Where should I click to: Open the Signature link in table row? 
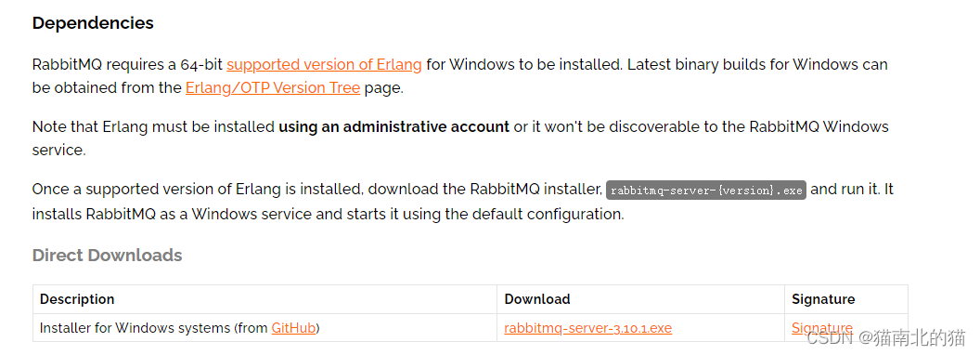coord(822,328)
